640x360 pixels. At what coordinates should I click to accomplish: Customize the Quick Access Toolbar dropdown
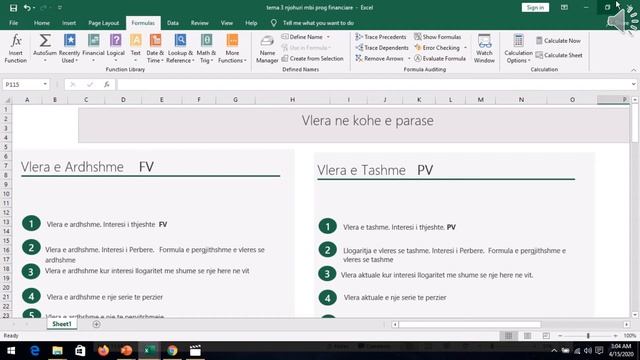60,8
